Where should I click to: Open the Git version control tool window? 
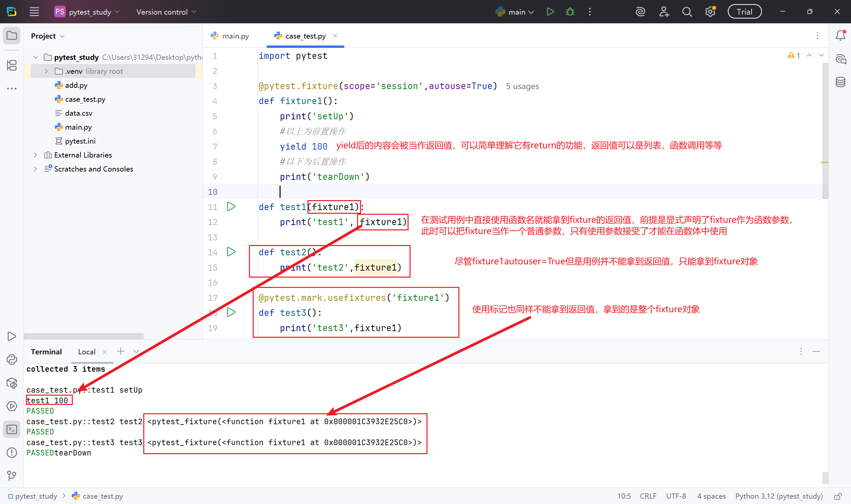click(12, 475)
